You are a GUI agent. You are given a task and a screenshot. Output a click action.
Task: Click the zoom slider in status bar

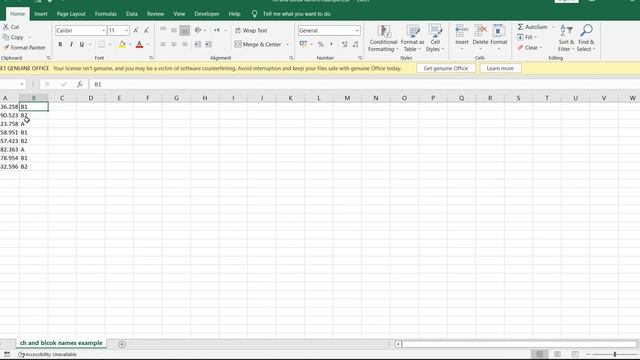coord(614,354)
